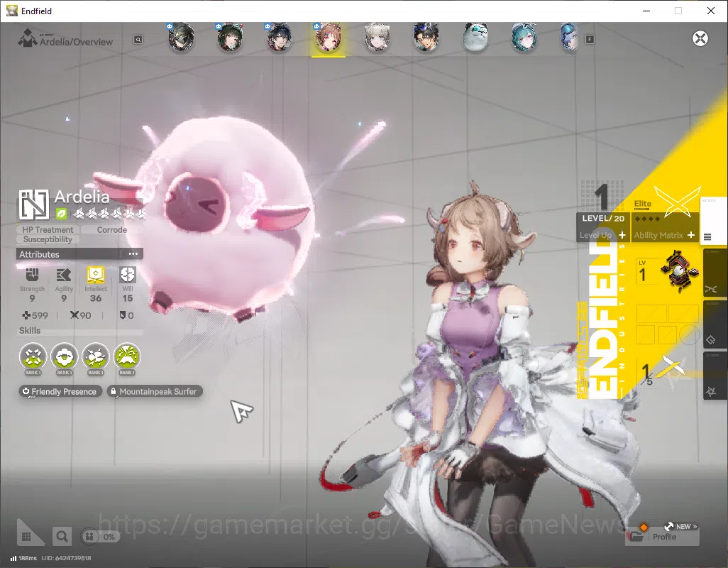The height and width of the screenshot is (568, 728).
Task: Click the Q previous-operator key icon
Action: (x=138, y=40)
